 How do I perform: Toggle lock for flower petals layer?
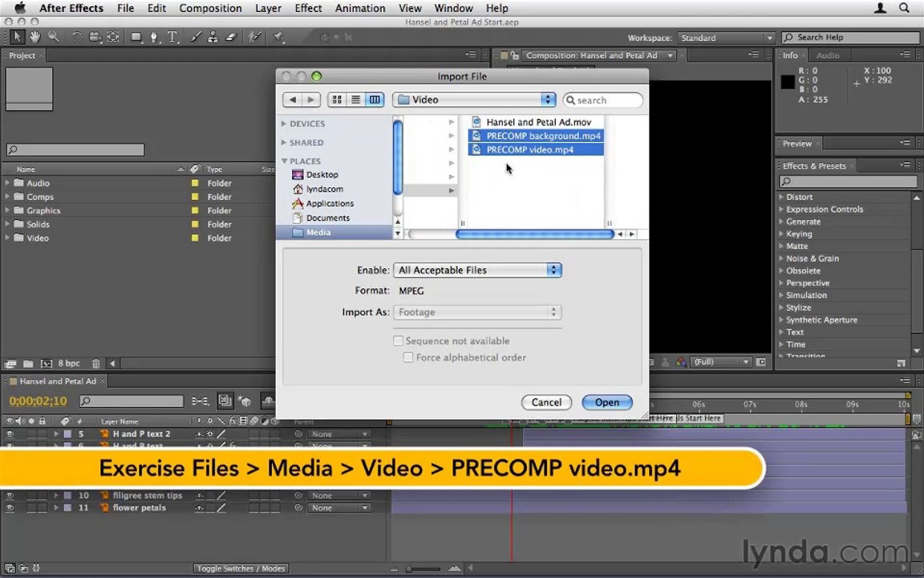pos(41,508)
